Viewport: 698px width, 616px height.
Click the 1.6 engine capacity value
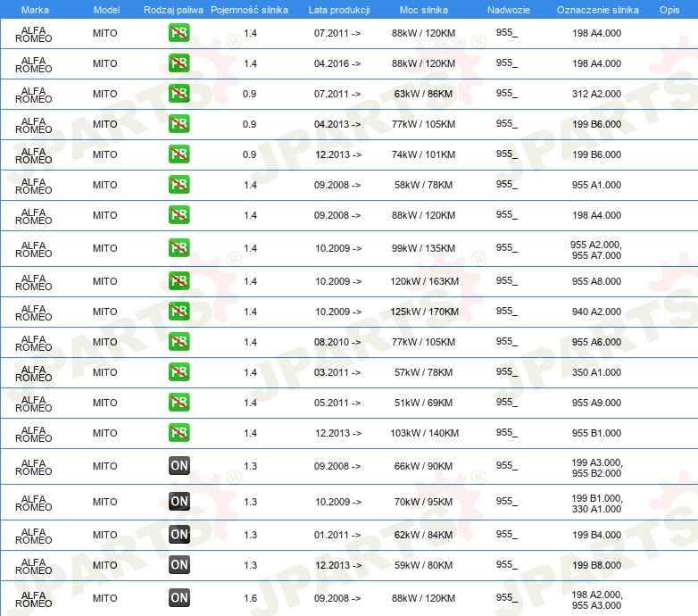(250, 598)
